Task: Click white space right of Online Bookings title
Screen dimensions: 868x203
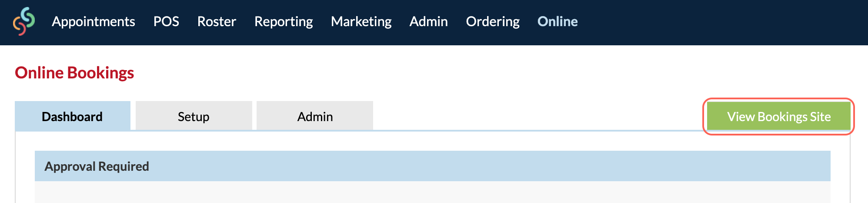Action: [x=500, y=72]
